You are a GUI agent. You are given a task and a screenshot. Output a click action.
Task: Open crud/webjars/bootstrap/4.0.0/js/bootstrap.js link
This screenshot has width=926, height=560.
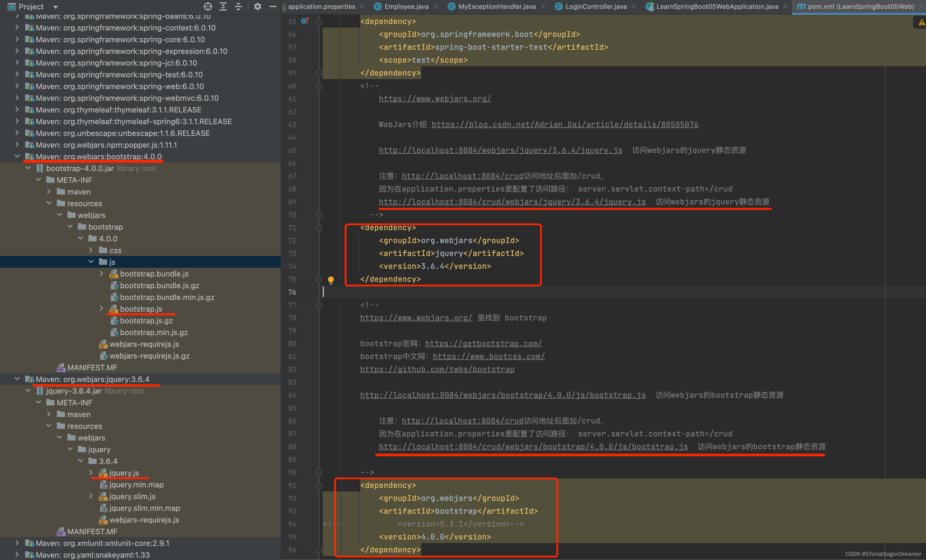[x=533, y=446]
